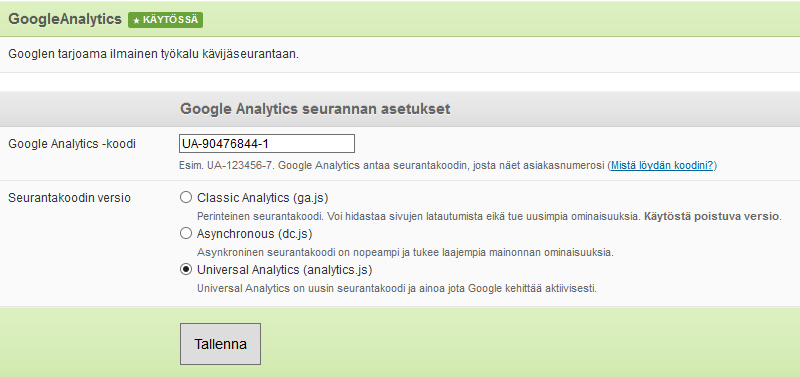Click the 'Käytöstä poistuva versio' bold text
This screenshot has height=377, width=800.
pyautogui.click(x=712, y=216)
